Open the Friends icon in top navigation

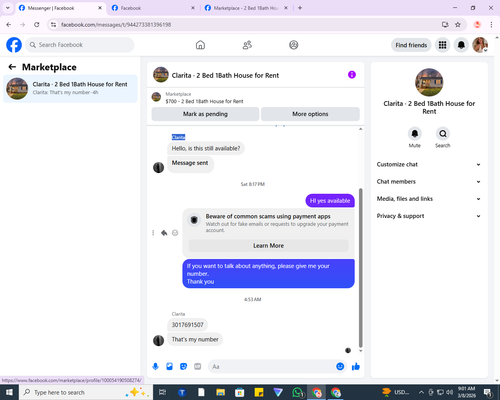(247, 45)
